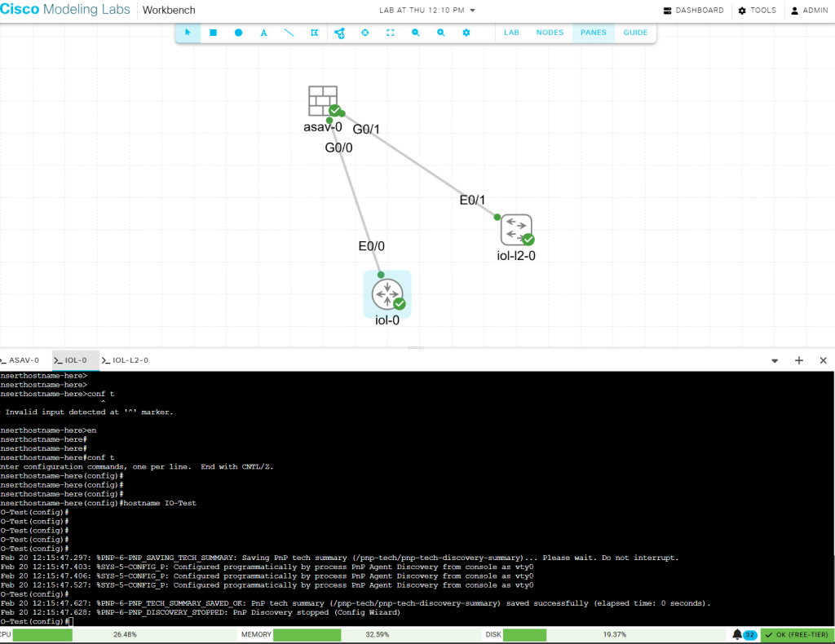Viewport: 835px width, 644px height.
Task: Switch to the ASAV-0 console tab
Action: [x=20, y=360]
